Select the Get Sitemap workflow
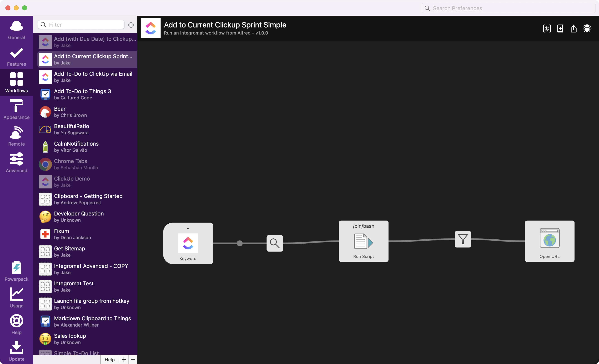This screenshot has width=599, height=364. pos(87,252)
